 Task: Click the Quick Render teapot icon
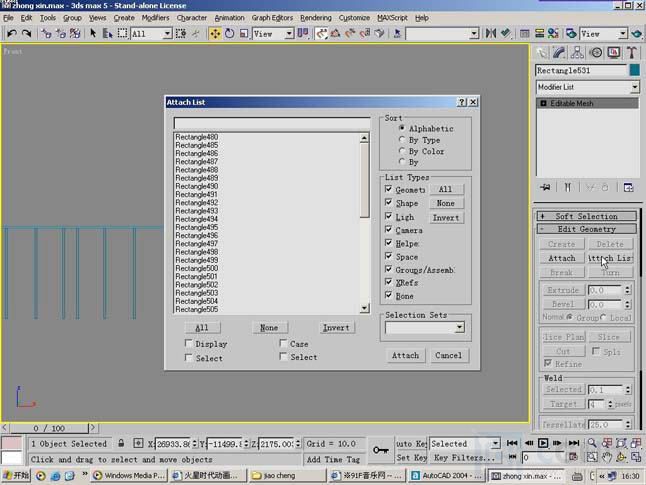pyautogui.click(x=637, y=33)
